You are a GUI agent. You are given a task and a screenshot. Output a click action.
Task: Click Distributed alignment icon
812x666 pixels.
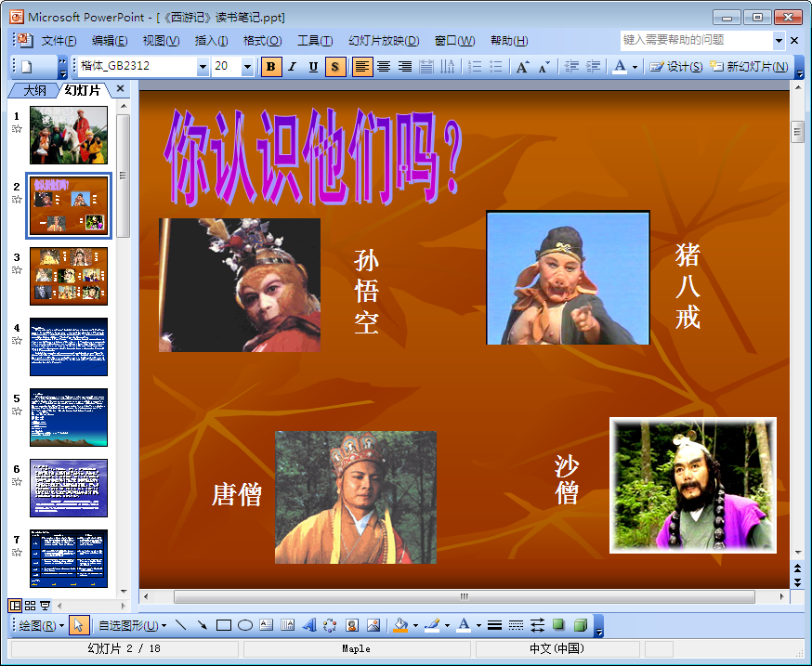click(x=426, y=67)
